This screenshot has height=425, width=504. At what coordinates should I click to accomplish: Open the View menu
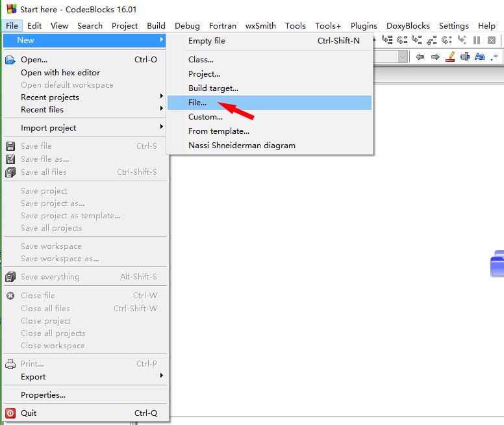(x=60, y=26)
